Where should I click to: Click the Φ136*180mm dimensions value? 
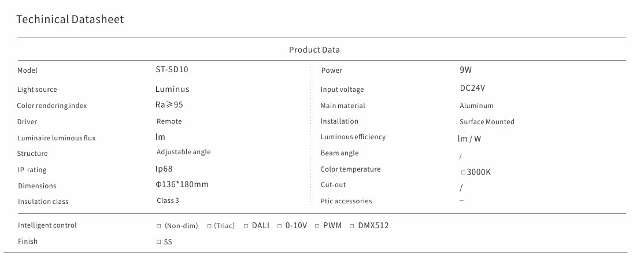tap(181, 184)
